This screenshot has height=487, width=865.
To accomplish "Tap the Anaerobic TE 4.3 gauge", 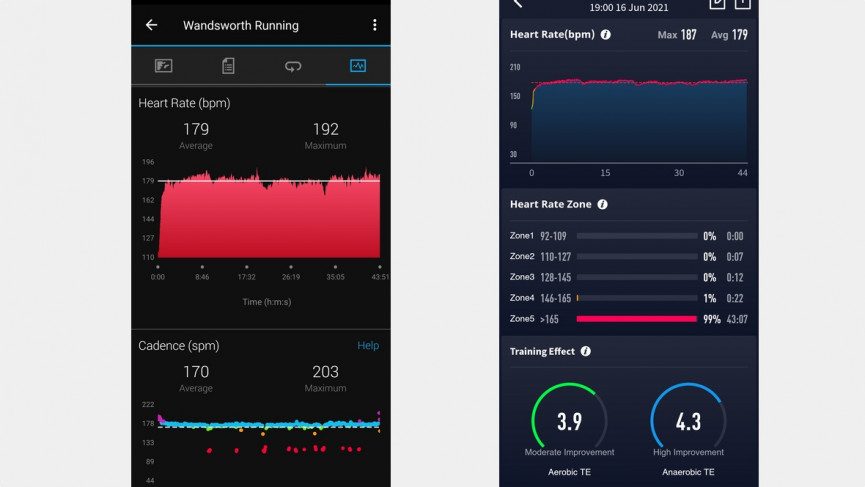I will click(x=688, y=420).
